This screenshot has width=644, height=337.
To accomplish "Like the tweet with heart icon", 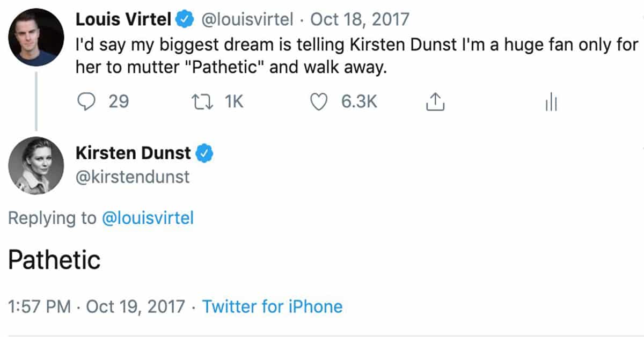I will (320, 101).
